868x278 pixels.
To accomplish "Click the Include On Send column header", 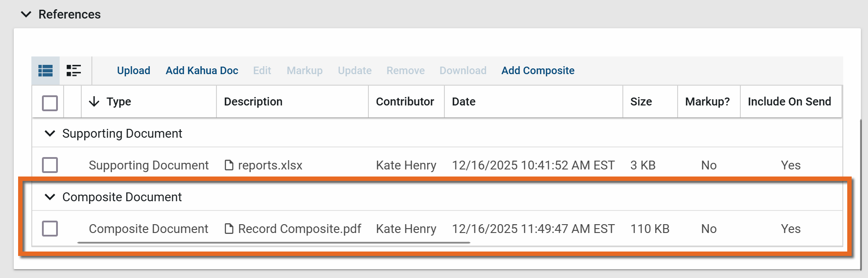I will pyautogui.click(x=789, y=102).
